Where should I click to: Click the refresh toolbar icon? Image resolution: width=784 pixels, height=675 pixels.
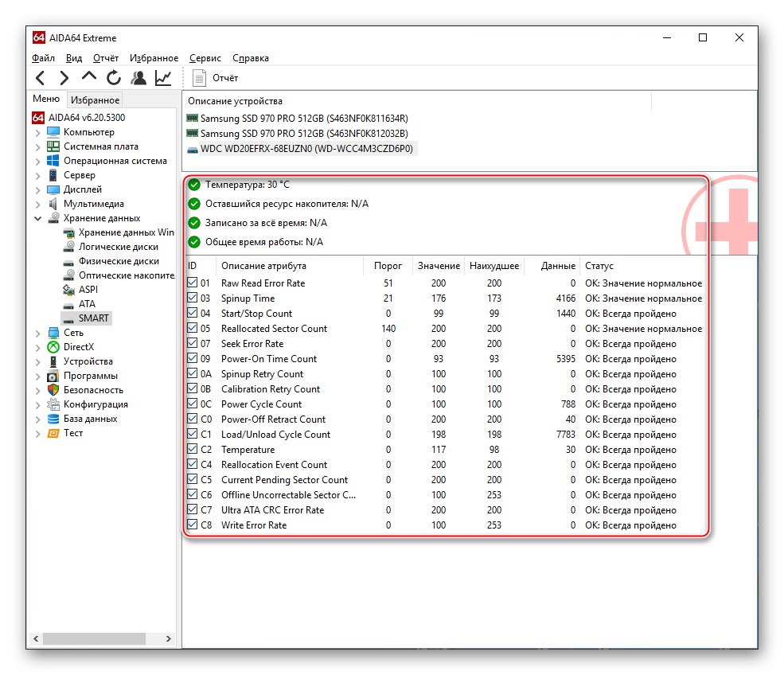point(112,77)
